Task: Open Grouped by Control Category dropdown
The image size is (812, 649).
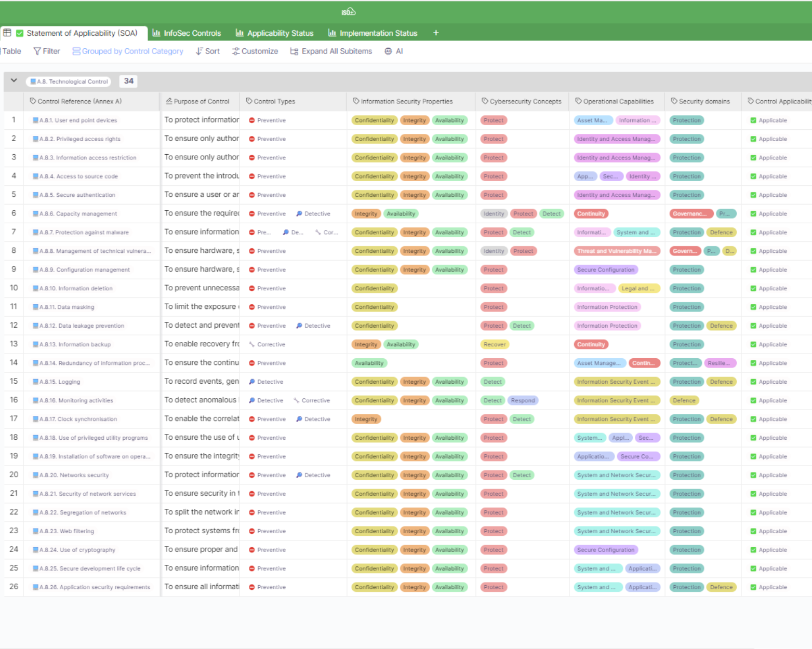Action: pos(128,51)
